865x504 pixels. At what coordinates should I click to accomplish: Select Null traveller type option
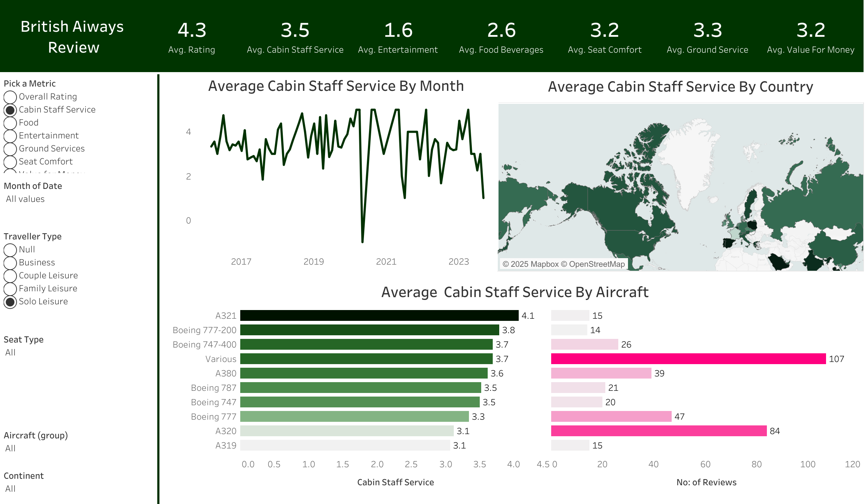(10, 250)
